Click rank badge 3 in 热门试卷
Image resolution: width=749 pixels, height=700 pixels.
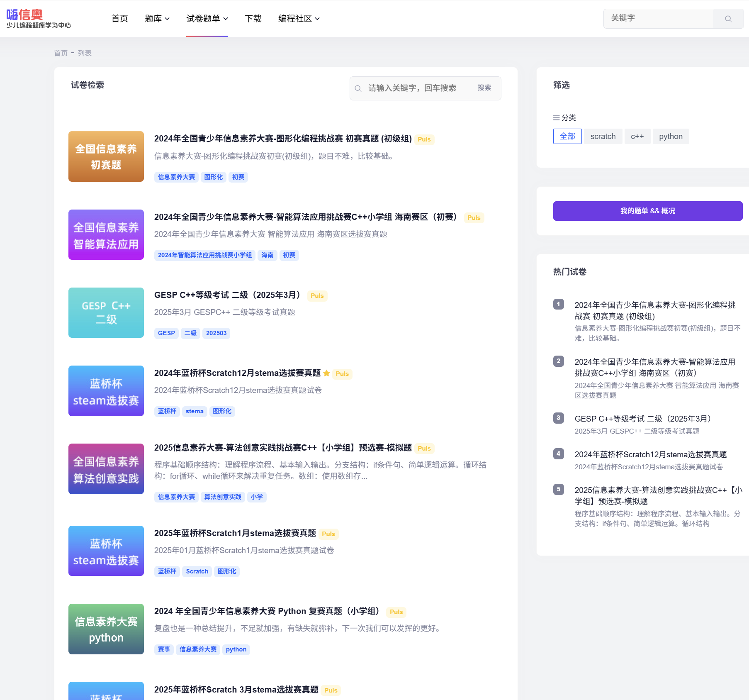pyautogui.click(x=558, y=418)
